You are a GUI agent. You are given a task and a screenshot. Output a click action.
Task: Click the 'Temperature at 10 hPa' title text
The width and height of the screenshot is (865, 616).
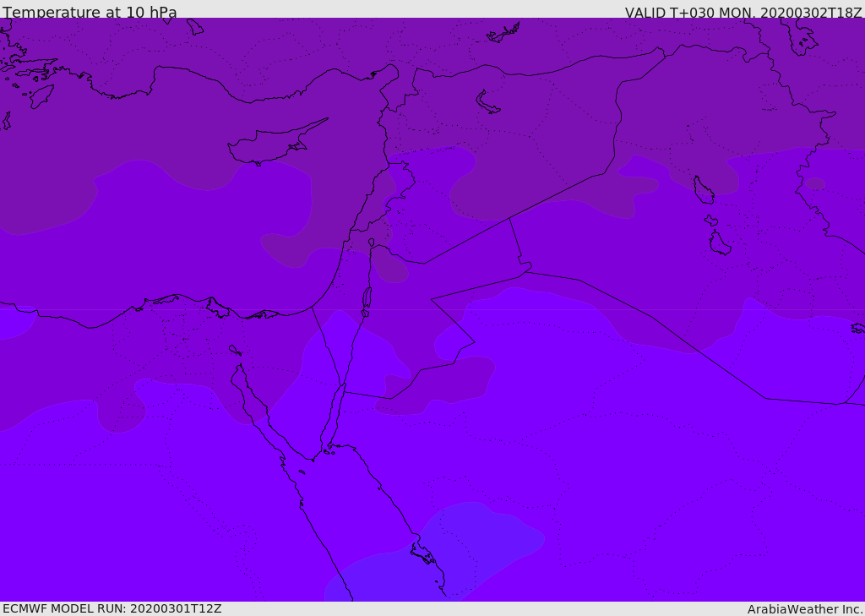click(90, 12)
